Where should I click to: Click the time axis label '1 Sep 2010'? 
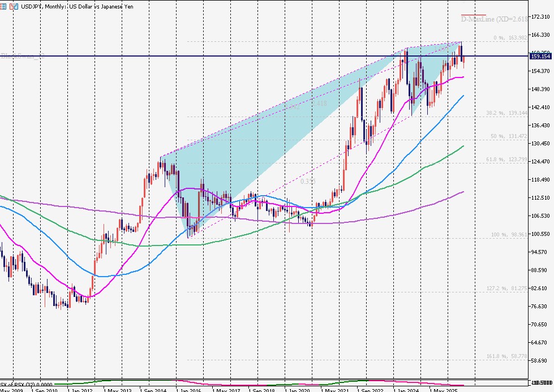pos(44,390)
